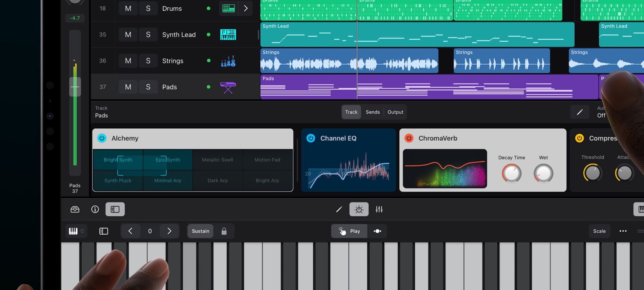The height and width of the screenshot is (290, 644).
Task: Mute the Drums track
Action: coord(128,9)
